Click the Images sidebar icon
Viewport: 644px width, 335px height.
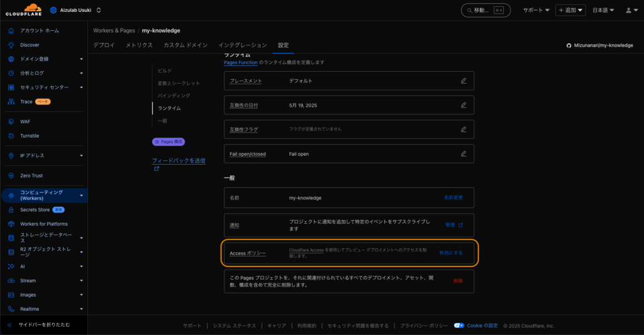11,295
